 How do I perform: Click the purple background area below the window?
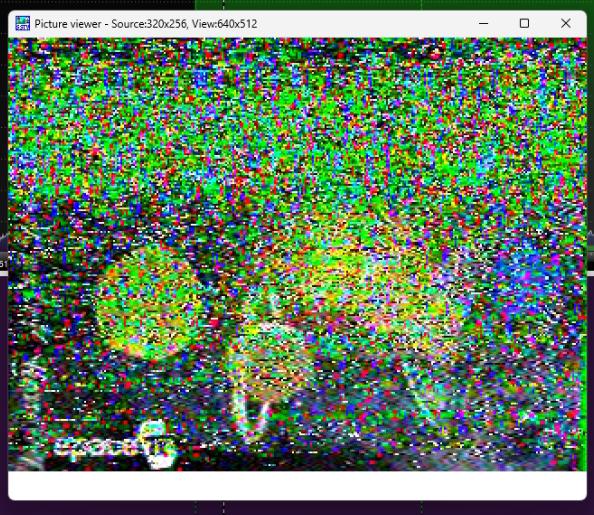click(297, 509)
